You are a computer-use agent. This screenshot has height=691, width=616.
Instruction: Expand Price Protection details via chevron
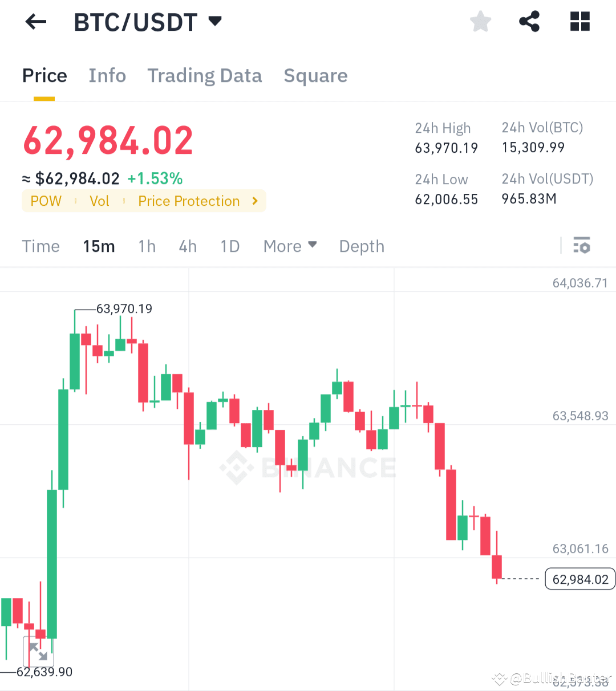click(x=254, y=201)
